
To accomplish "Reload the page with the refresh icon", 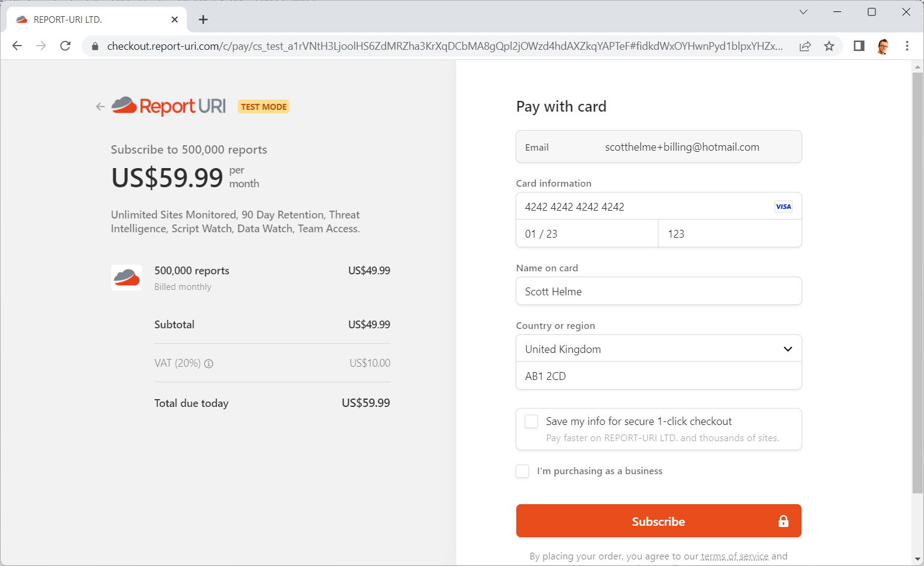I will click(x=65, y=46).
